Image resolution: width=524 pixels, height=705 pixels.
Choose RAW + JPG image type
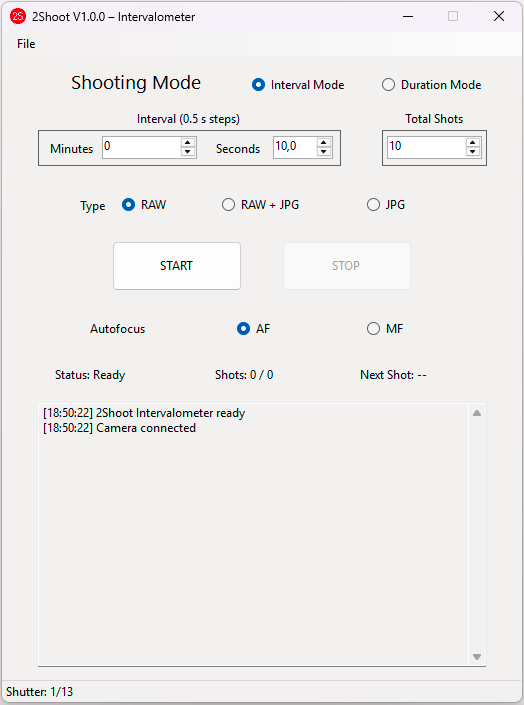point(228,205)
